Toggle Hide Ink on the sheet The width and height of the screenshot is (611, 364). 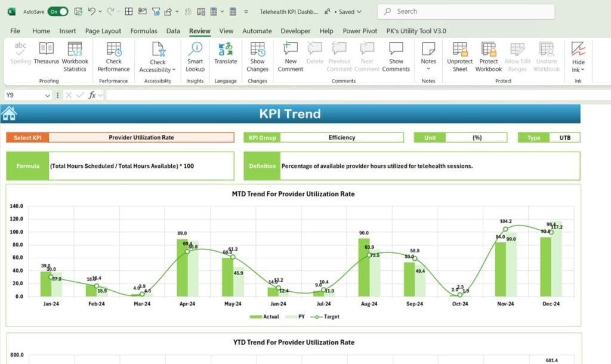click(578, 57)
